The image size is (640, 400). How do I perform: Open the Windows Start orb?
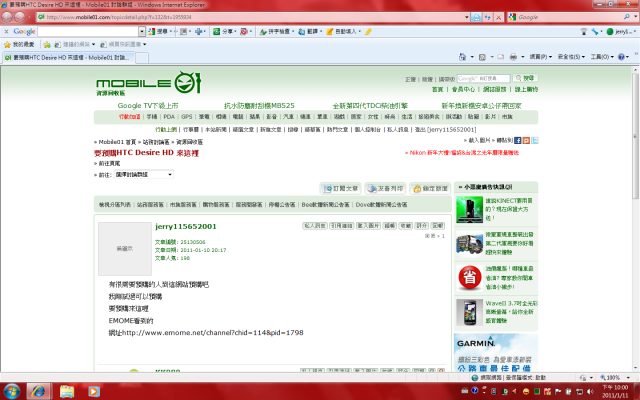[11, 391]
